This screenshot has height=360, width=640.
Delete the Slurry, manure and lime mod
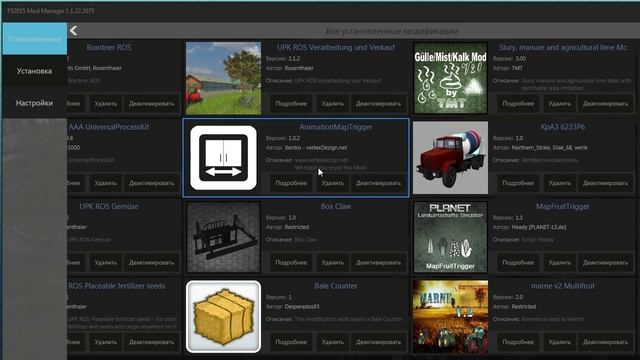(559, 104)
